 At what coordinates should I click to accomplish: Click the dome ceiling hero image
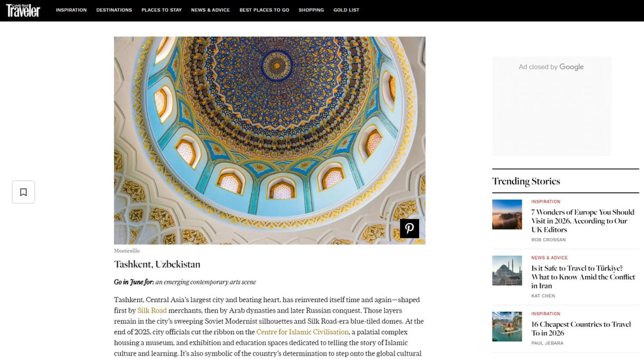coord(270,140)
